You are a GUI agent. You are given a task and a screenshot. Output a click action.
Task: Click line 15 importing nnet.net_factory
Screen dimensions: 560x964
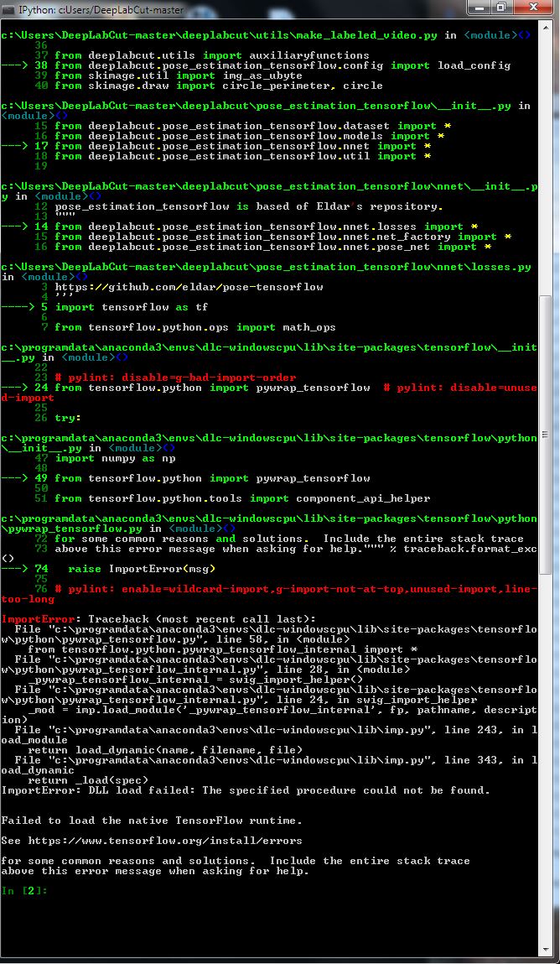(x=272, y=237)
